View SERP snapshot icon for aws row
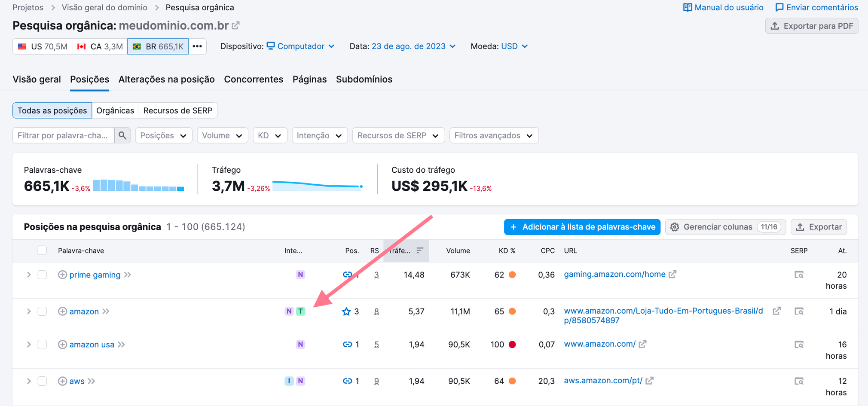The image size is (868, 406). (x=799, y=381)
